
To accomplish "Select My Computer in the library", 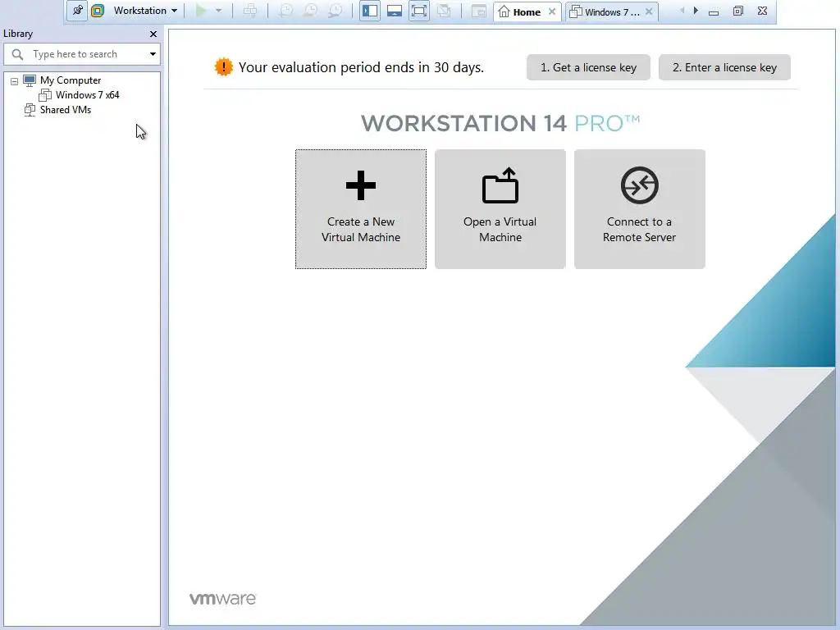I will tap(71, 80).
